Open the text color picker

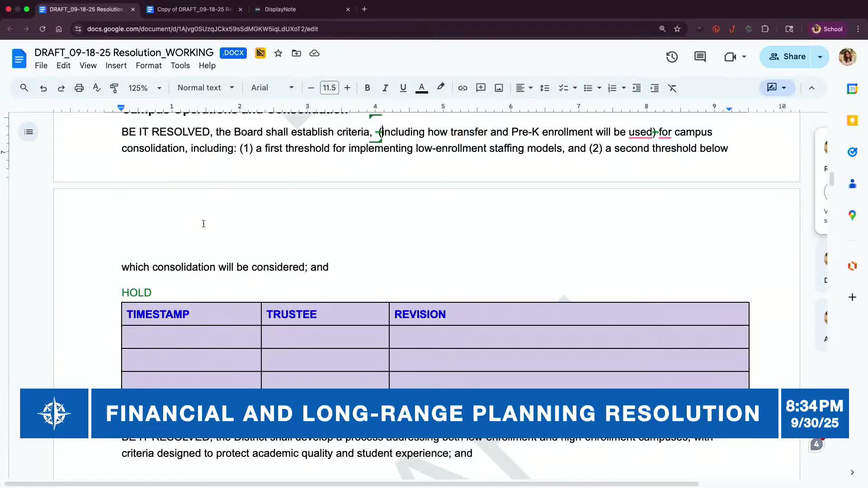point(421,88)
